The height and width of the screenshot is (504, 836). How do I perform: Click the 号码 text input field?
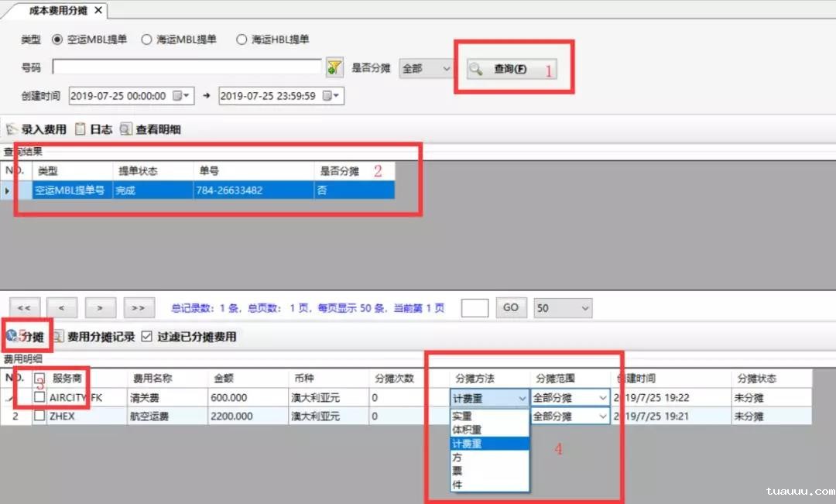point(187,67)
